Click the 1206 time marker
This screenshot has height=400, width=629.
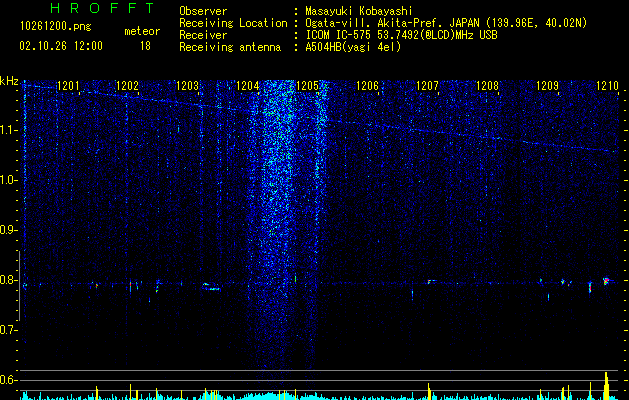click(x=367, y=86)
